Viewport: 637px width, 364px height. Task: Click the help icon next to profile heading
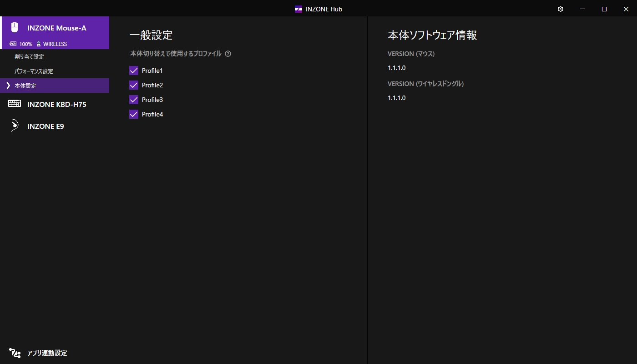tap(228, 54)
